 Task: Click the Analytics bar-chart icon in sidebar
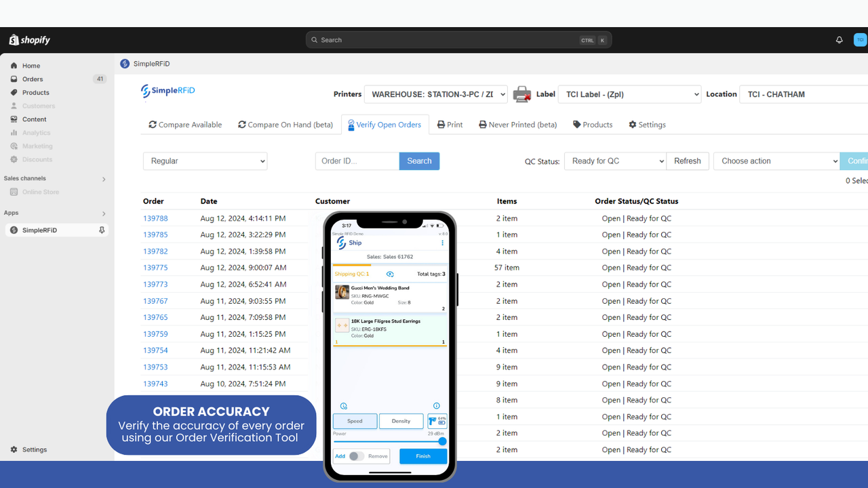[14, 133]
